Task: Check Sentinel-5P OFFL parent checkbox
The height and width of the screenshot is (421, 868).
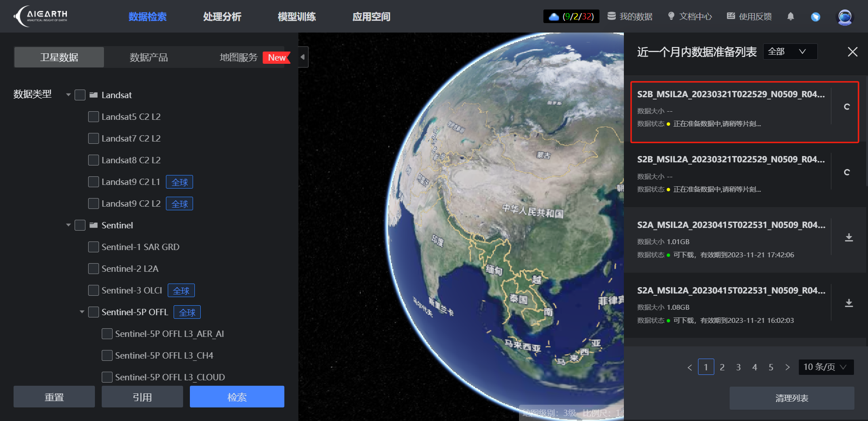Action: [94, 312]
